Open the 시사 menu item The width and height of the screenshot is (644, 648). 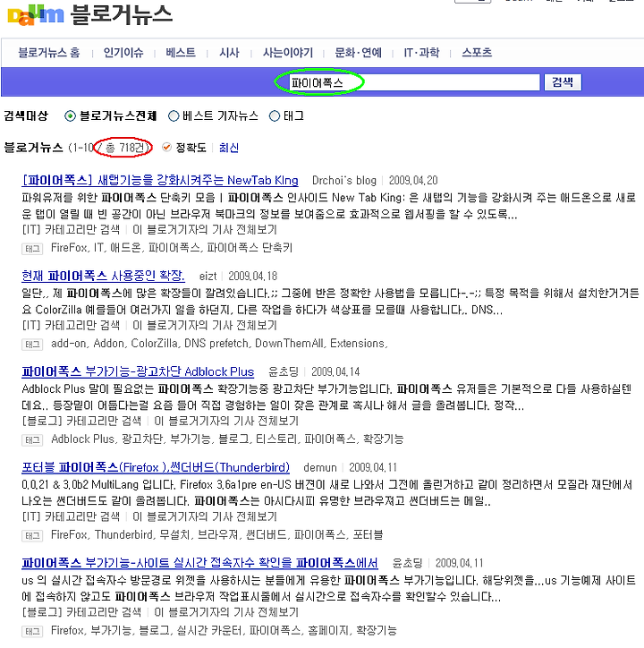[x=229, y=53]
